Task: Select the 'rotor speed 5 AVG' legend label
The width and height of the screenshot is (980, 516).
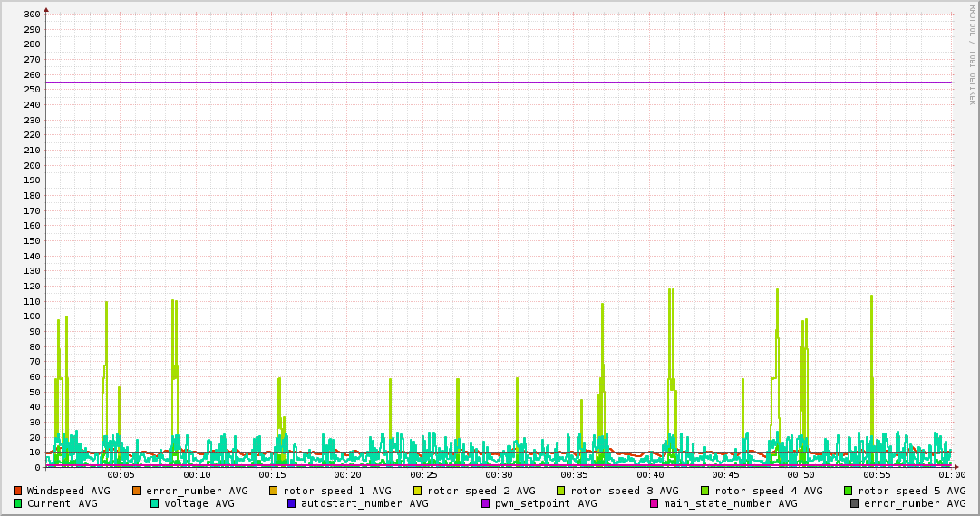Action: click(912, 491)
